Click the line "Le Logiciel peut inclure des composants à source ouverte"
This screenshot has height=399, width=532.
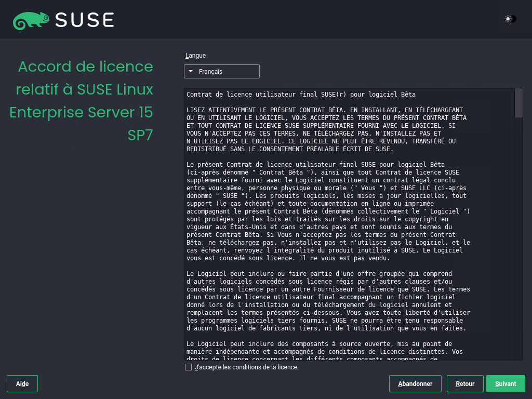[320, 344]
